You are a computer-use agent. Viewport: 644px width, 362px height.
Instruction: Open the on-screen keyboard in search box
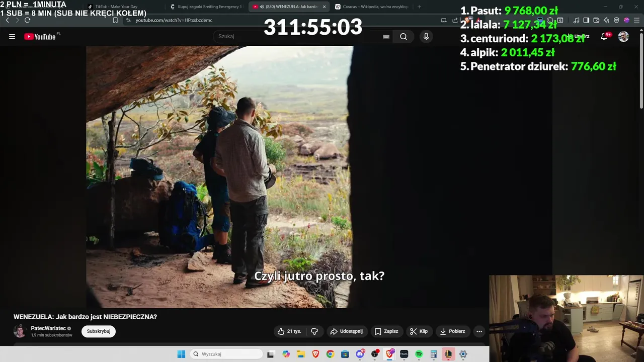(x=386, y=37)
